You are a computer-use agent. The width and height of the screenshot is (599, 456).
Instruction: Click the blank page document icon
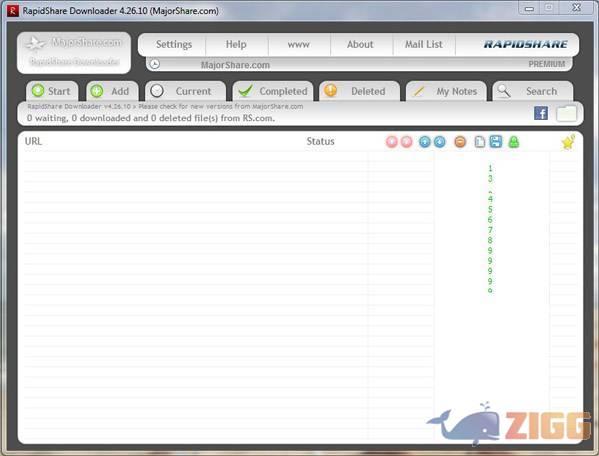(480, 142)
